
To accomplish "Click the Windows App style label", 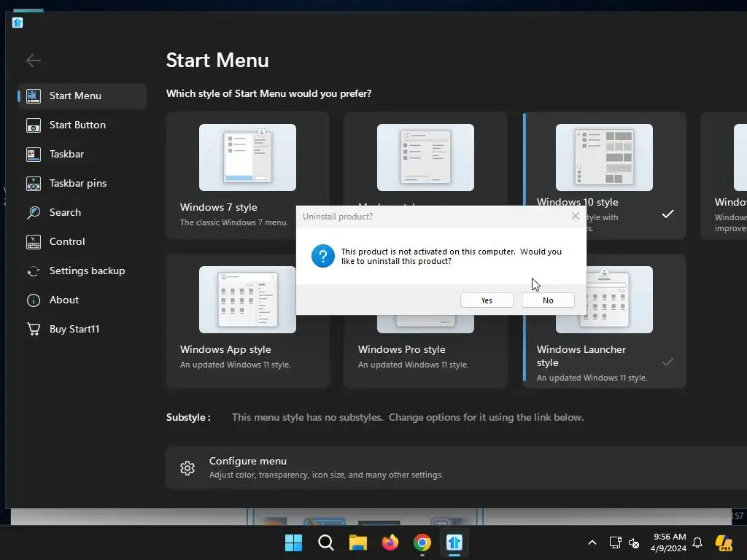I will pyautogui.click(x=225, y=349).
